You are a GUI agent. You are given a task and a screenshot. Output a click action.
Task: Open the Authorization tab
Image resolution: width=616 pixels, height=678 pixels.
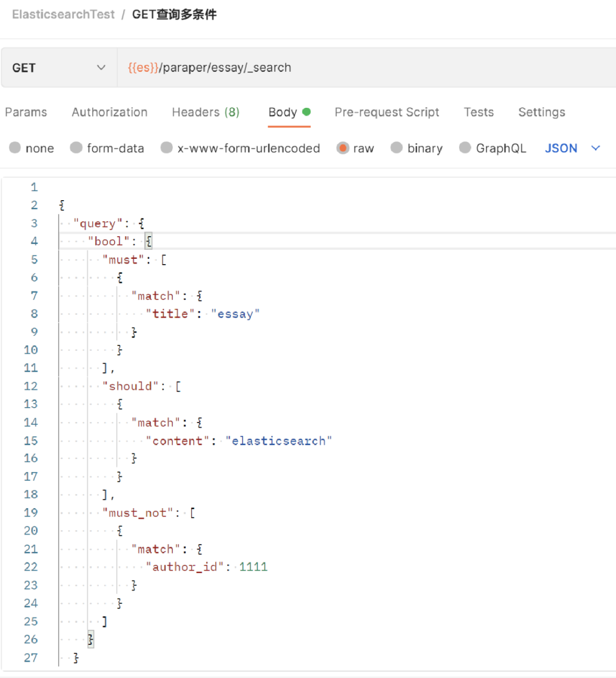(x=110, y=112)
